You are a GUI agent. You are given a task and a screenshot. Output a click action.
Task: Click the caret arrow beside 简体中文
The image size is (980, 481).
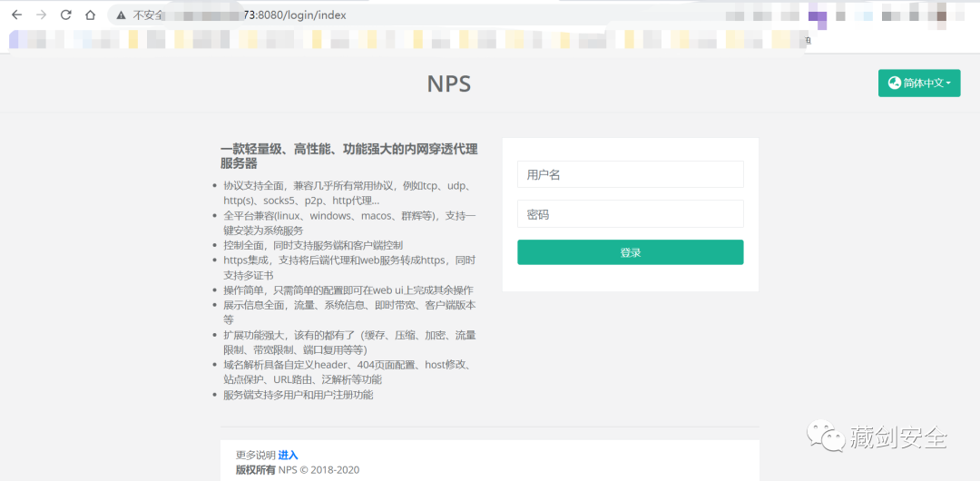948,84
